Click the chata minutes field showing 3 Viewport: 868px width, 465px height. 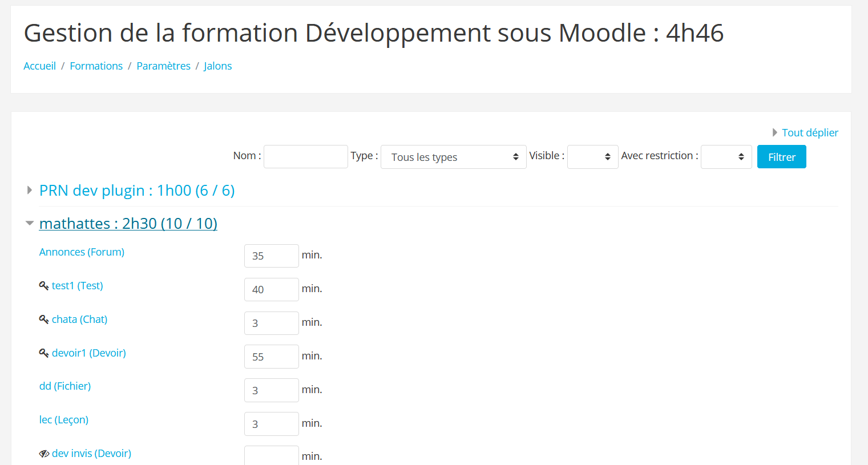tap(271, 323)
